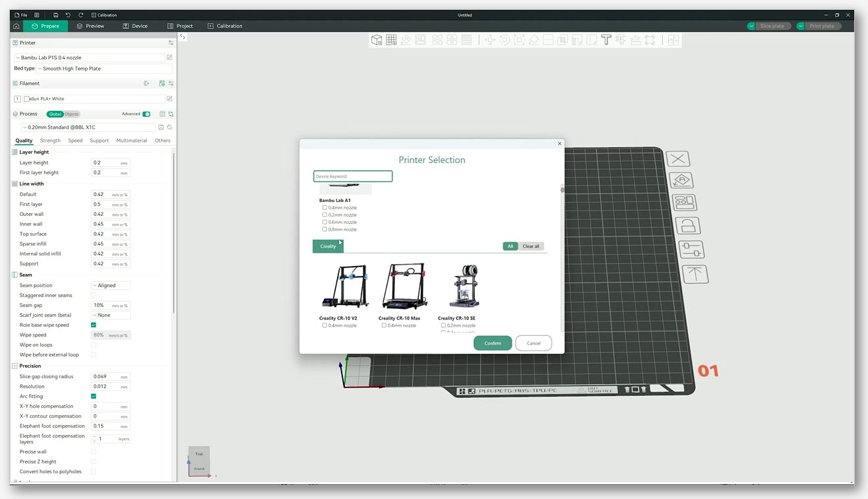Toggle the Advanced process switch

tap(146, 114)
